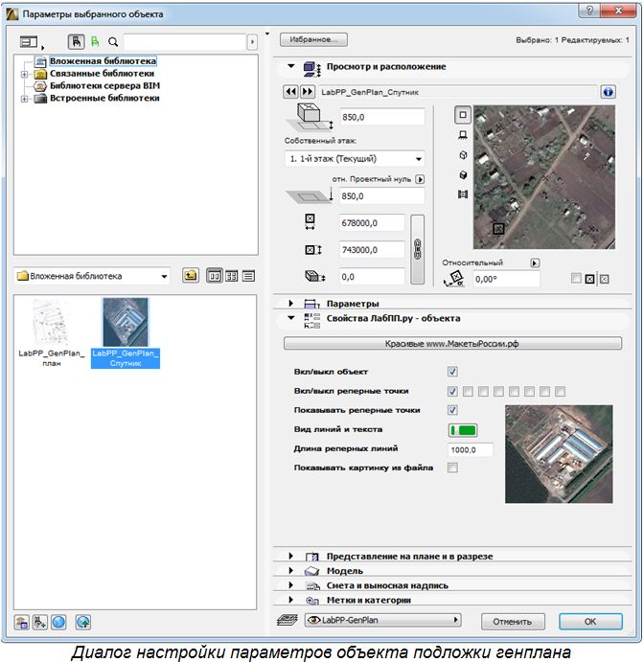This screenshot has height=662, width=644.
Task: Toggle first 'Вкл/выкл реперные точки' checkbox
Action: pyautogui.click(x=452, y=392)
